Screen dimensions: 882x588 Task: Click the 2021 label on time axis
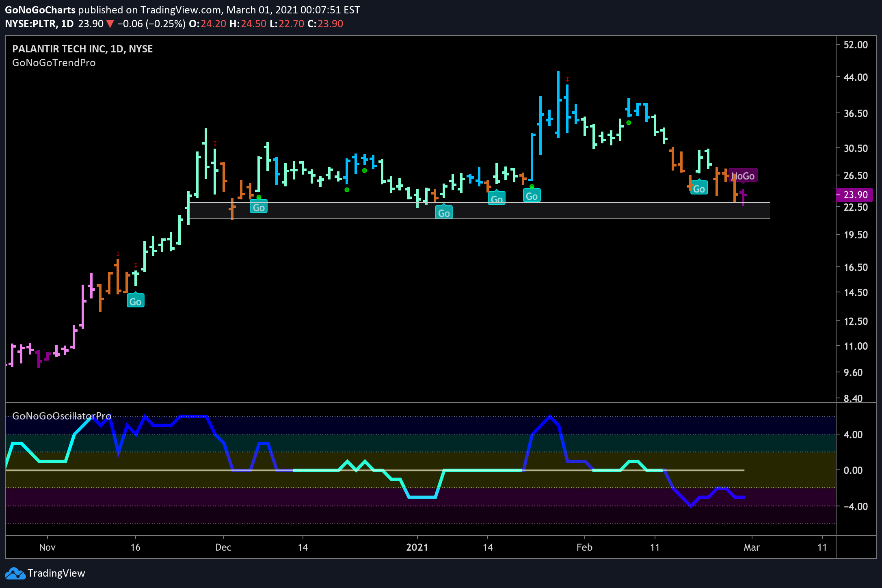tap(417, 547)
